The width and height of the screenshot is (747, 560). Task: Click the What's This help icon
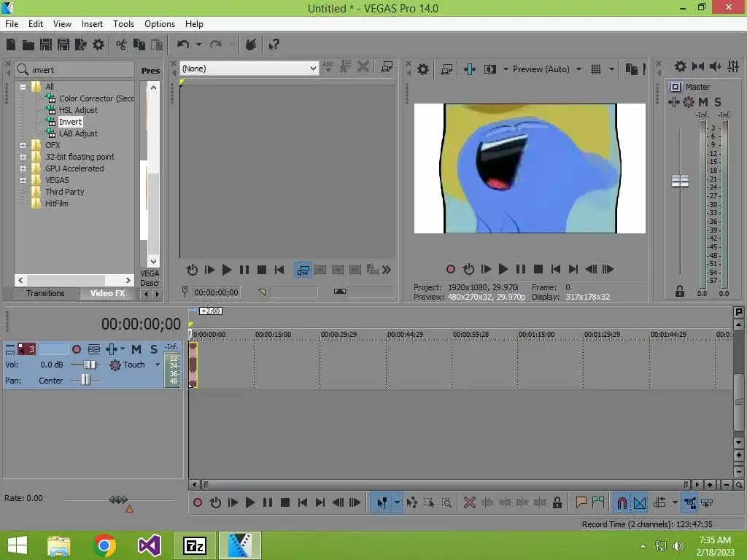pos(274,44)
